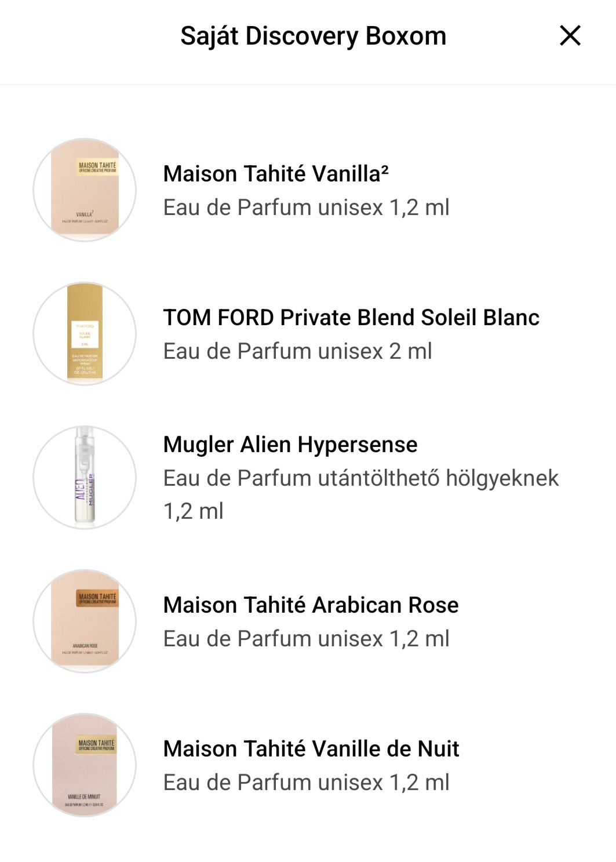Open Maison Tahité Vanilla² product title
This screenshot has width=616, height=862.
pos(276,173)
